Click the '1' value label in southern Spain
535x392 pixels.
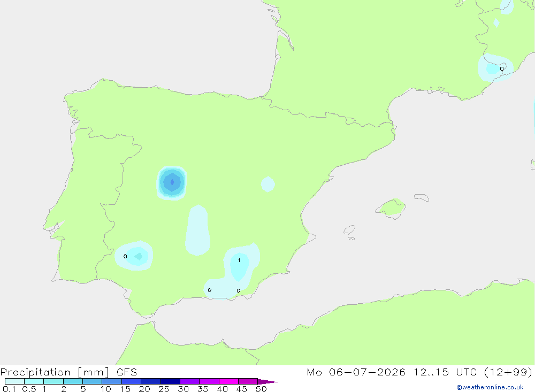[239, 260]
